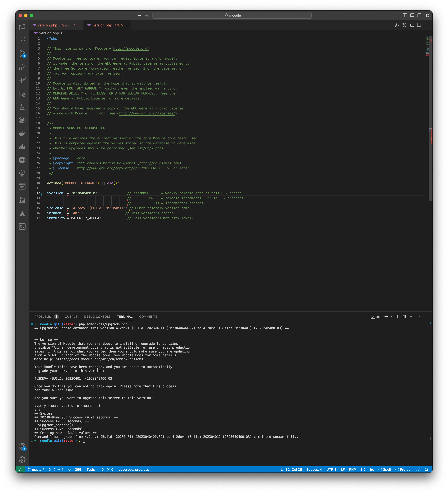Toggle Spell checker in status bar
The width and height of the screenshot is (448, 493).
pos(385,470)
